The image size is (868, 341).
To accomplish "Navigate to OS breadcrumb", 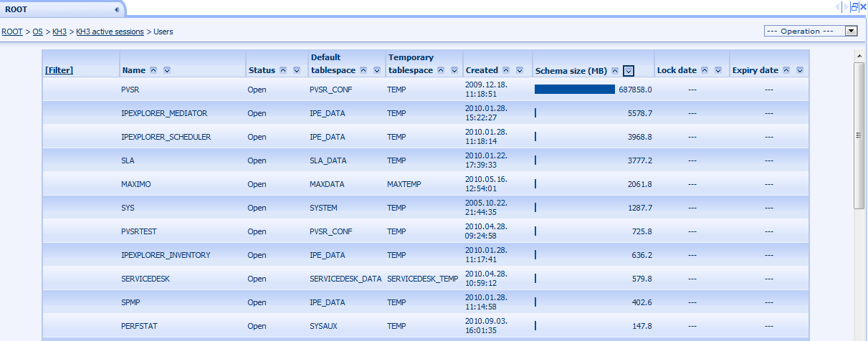I will tap(37, 32).
